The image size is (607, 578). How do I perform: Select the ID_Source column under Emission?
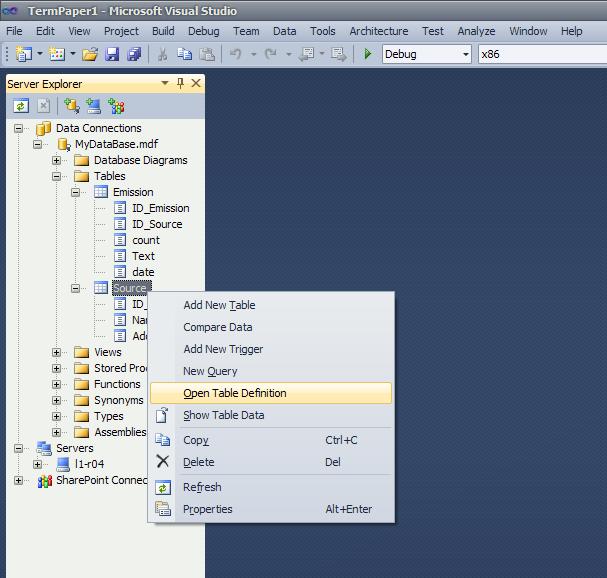157,224
